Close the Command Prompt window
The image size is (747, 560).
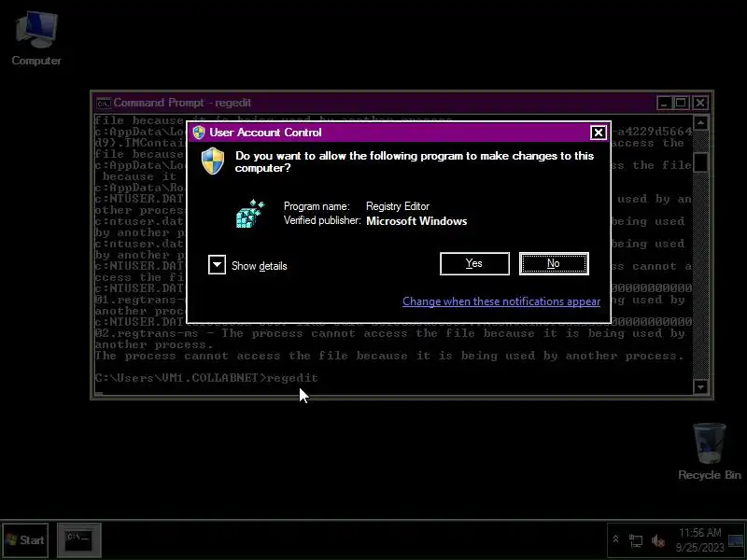click(x=699, y=103)
